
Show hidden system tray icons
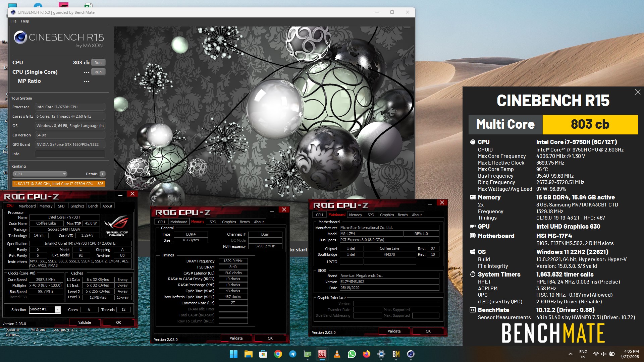point(570,354)
